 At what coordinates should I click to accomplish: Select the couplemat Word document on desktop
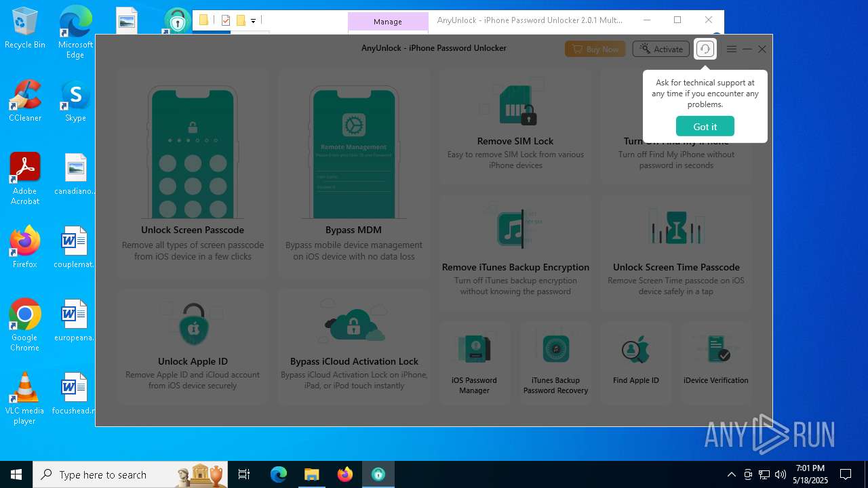point(75,247)
